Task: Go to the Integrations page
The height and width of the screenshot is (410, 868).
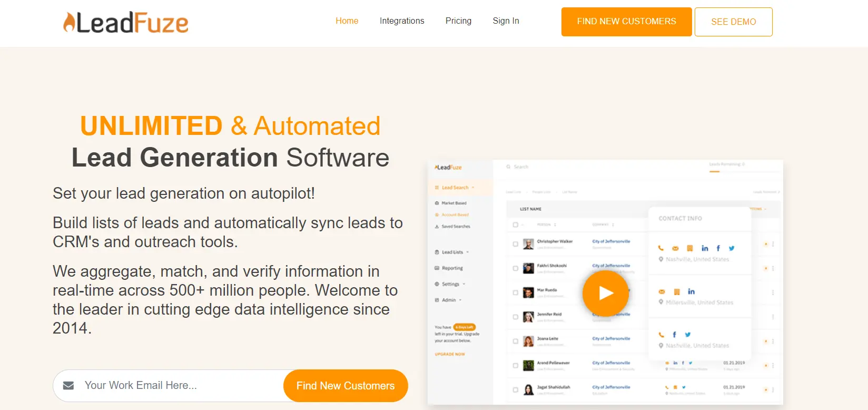Action: pyautogui.click(x=402, y=21)
